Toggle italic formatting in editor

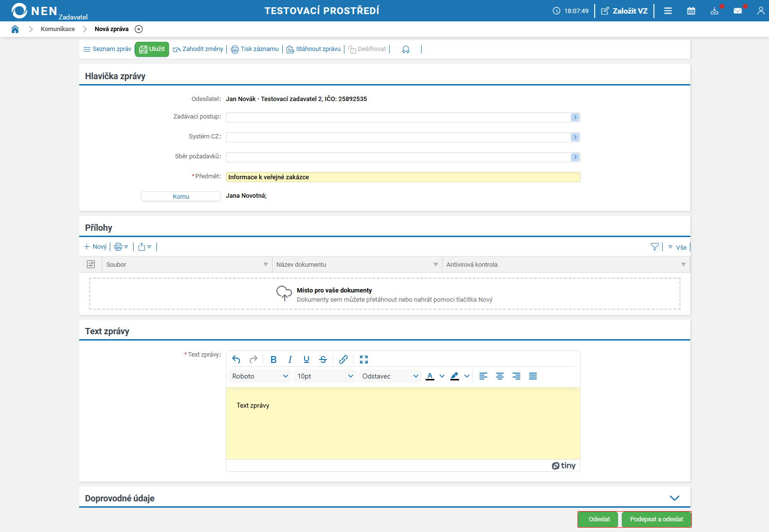(x=290, y=360)
